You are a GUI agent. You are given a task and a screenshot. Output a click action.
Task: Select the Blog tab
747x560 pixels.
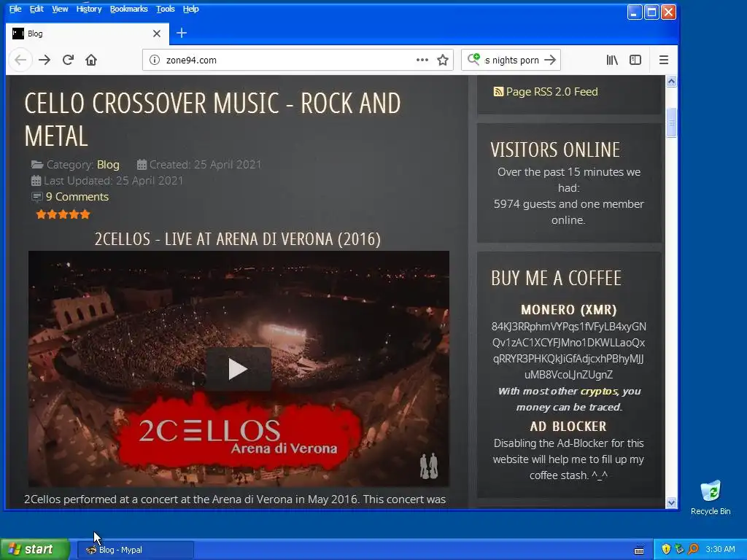[x=88, y=34]
